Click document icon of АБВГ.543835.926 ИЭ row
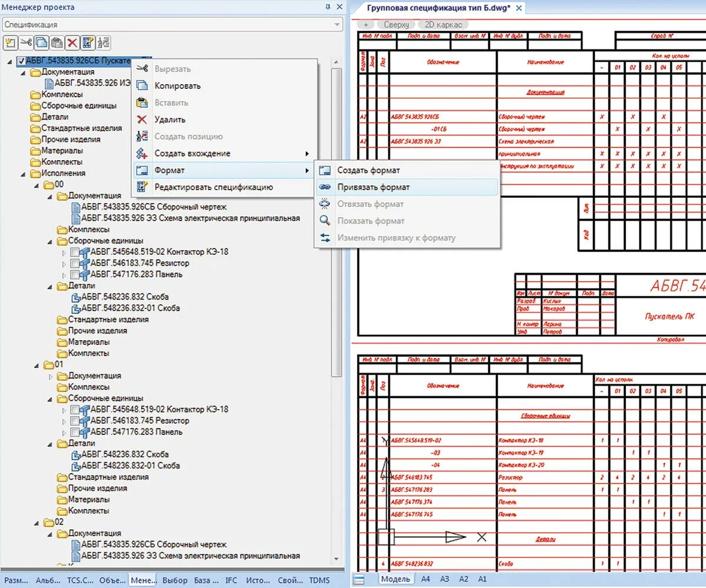The width and height of the screenshot is (706, 588). click(49, 83)
